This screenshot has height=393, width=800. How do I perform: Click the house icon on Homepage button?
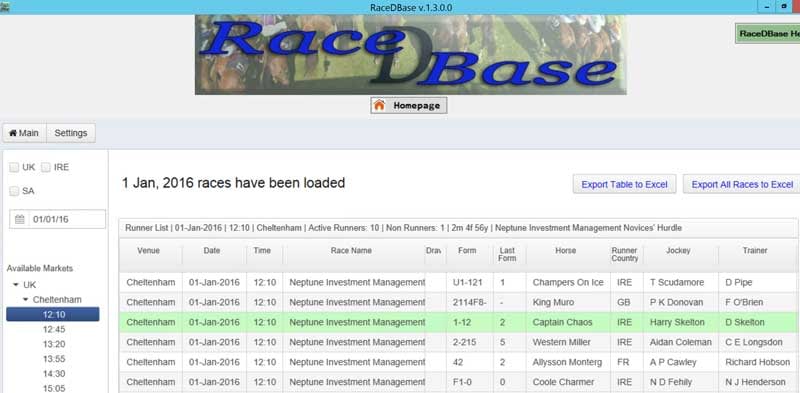click(x=379, y=106)
